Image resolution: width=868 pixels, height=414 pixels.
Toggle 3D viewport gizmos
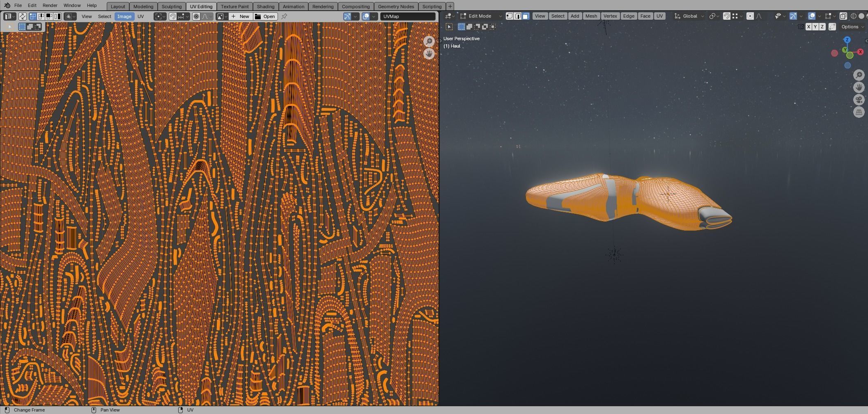tap(793, 16)
